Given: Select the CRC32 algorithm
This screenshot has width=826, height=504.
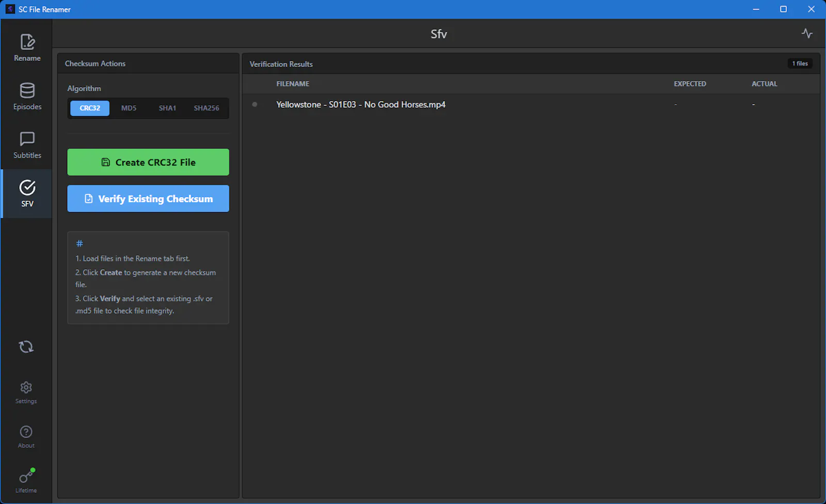Looking at the screenshot, I should pos(90,108).
